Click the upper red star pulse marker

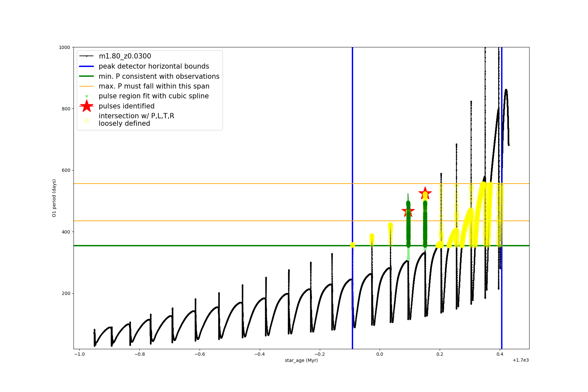pyautogui.click(x=425, y=193)
